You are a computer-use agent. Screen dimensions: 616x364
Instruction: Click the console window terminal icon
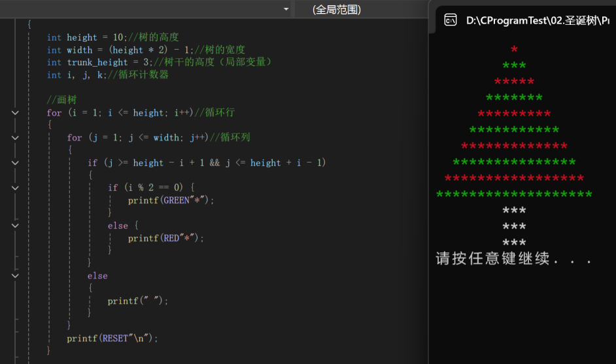pos(450,20)
